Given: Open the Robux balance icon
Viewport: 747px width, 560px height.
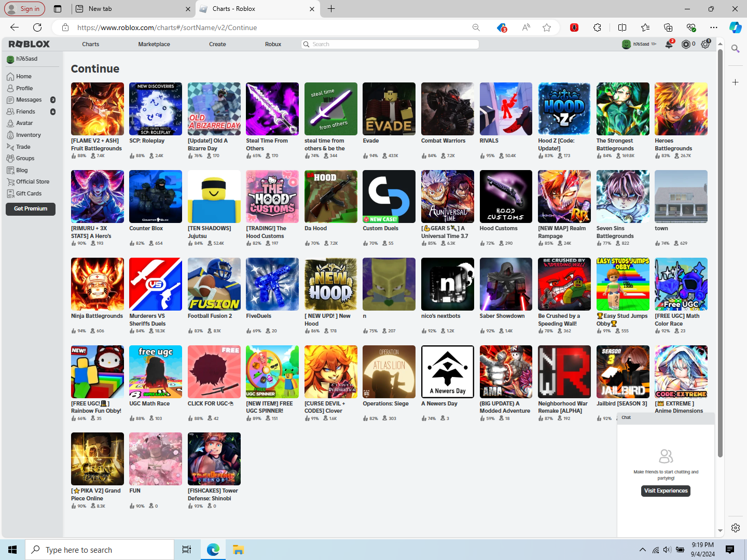Looking at the screenshot, I should tap(686, 44).
